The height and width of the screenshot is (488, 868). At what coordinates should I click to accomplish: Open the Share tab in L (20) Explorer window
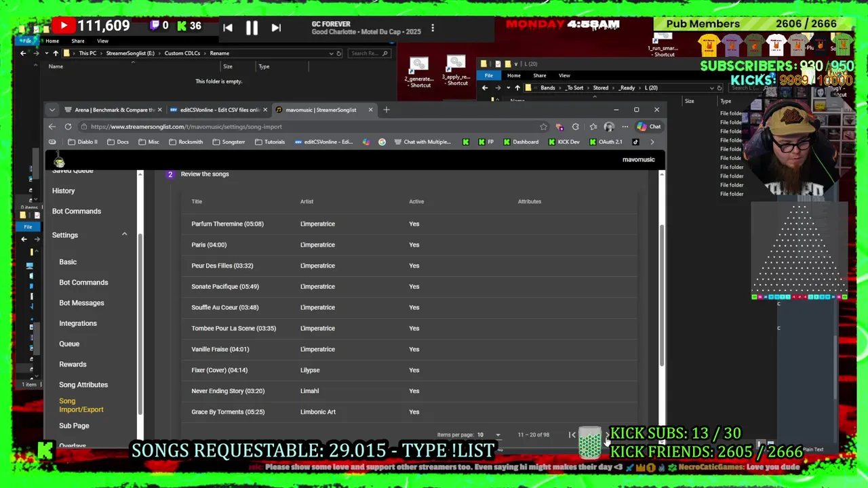click(x=540, y=76)
